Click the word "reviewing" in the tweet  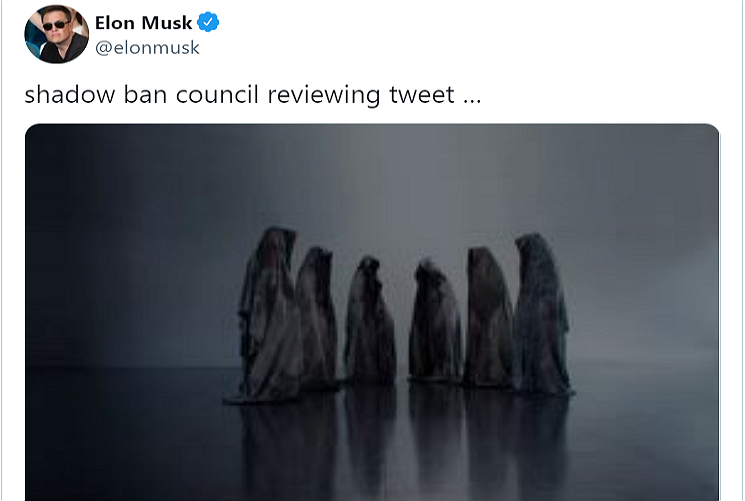(x=324, y=95)
